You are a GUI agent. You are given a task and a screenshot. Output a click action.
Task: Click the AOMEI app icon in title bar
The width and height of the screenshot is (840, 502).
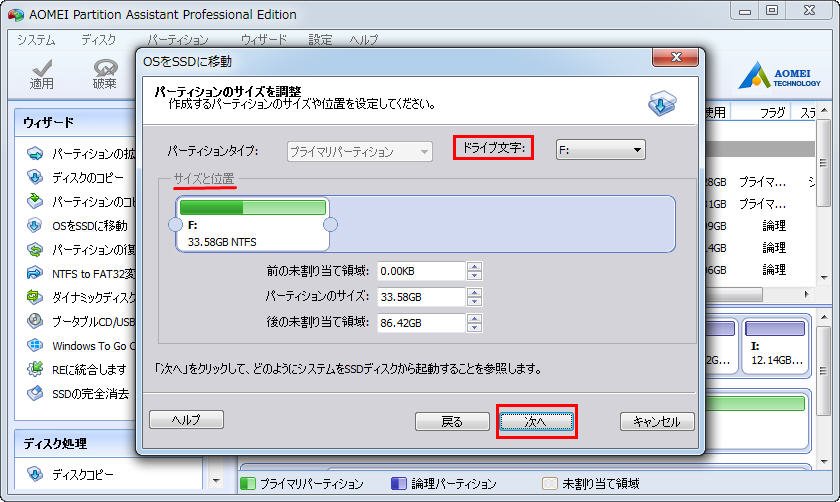click(16, 14)
